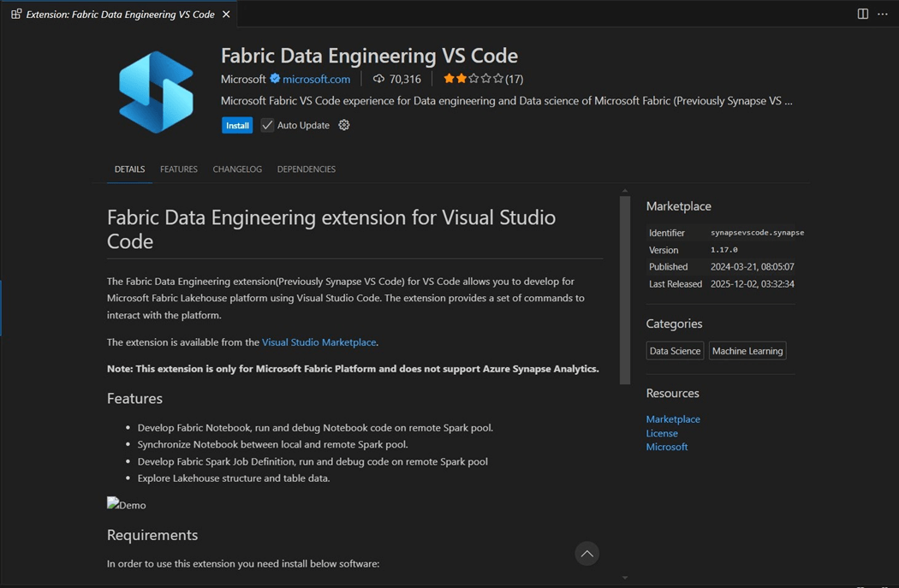This screenshot has width=899, height=588.
Task: Click the scroll-to-top arrow button
Action: 586,554
